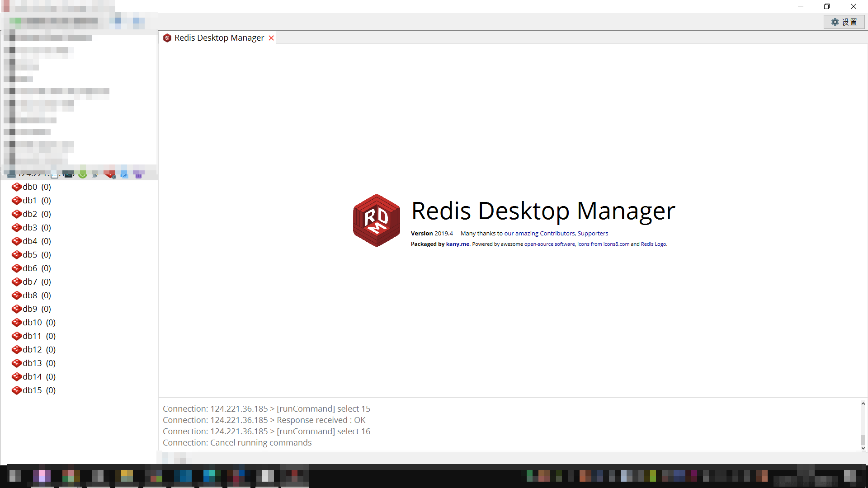The width and height of the screenshot is (868, 488).
Task: Click the db8 database icon
Action: (17, 296)
